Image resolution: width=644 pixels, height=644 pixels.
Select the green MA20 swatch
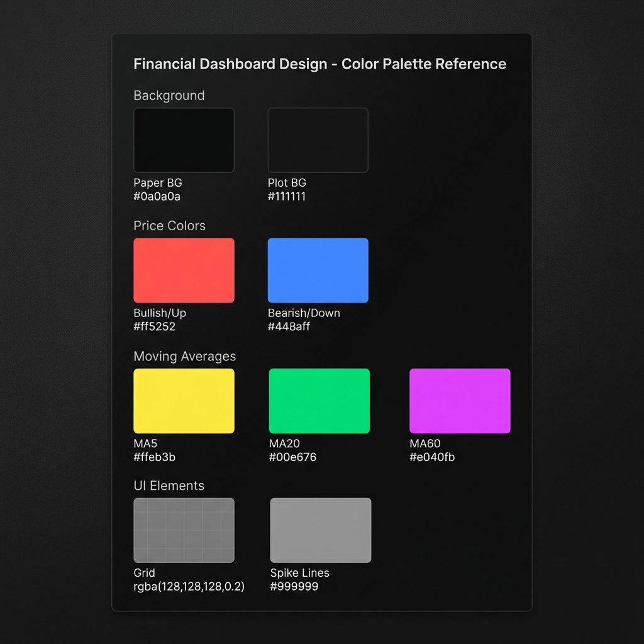pos(319,401)
